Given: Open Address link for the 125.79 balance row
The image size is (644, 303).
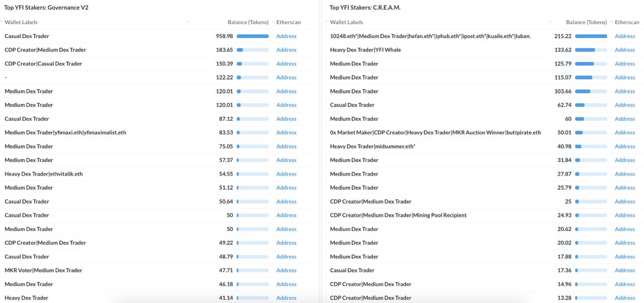Looking at the screenshot, I should [625, 63].
